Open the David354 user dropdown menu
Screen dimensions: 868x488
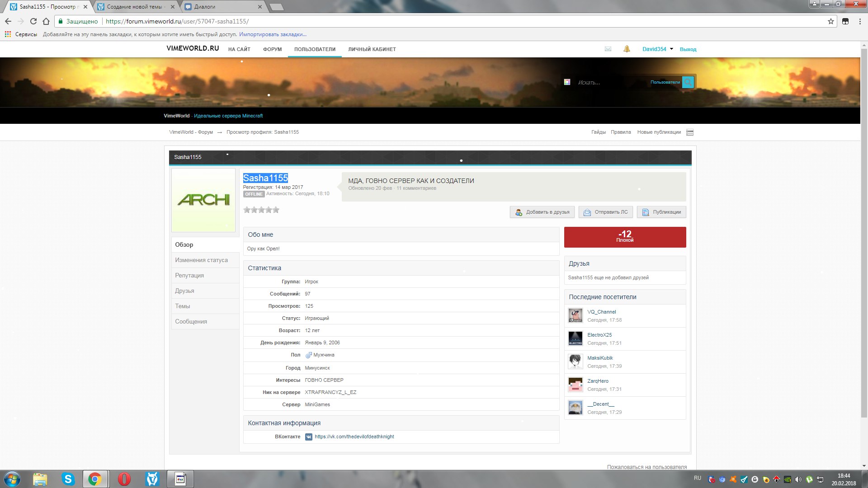point(658,49)
